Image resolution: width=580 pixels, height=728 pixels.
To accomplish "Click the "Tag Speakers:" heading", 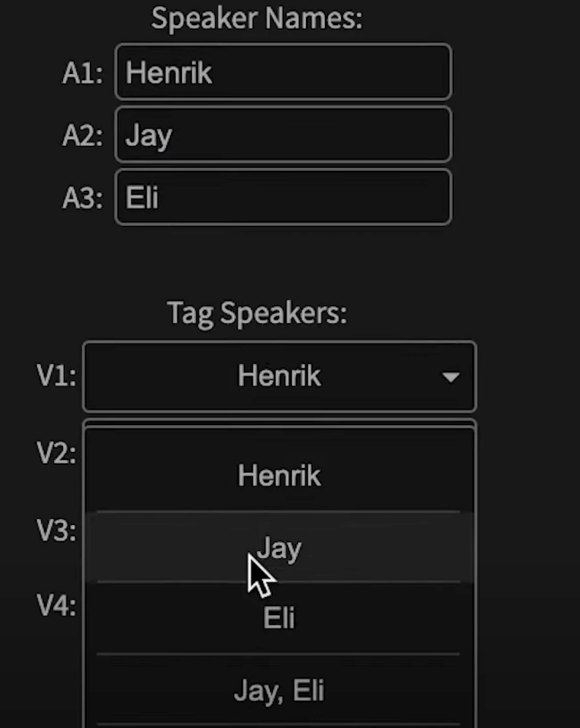I will tap(257, 313).
